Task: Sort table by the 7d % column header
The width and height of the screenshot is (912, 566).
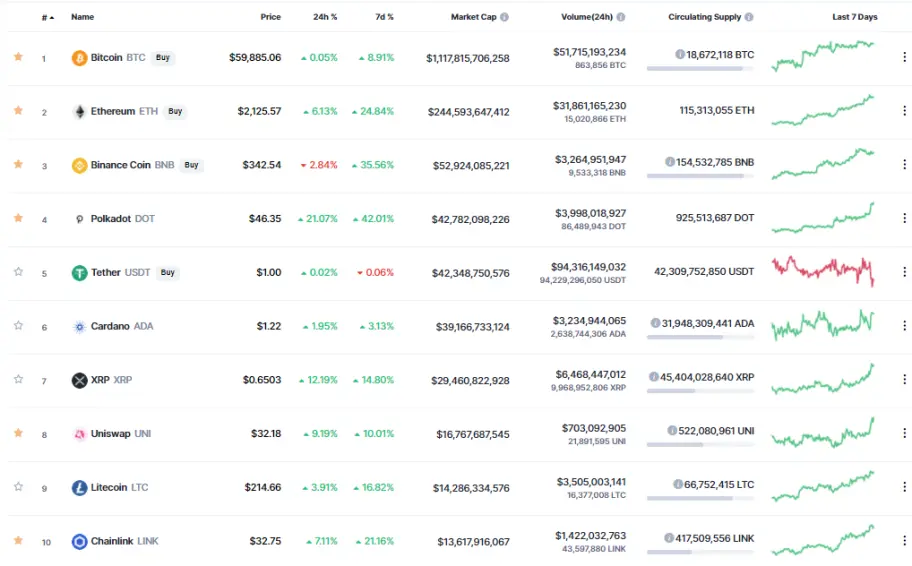Action: [x=384, y=17]
